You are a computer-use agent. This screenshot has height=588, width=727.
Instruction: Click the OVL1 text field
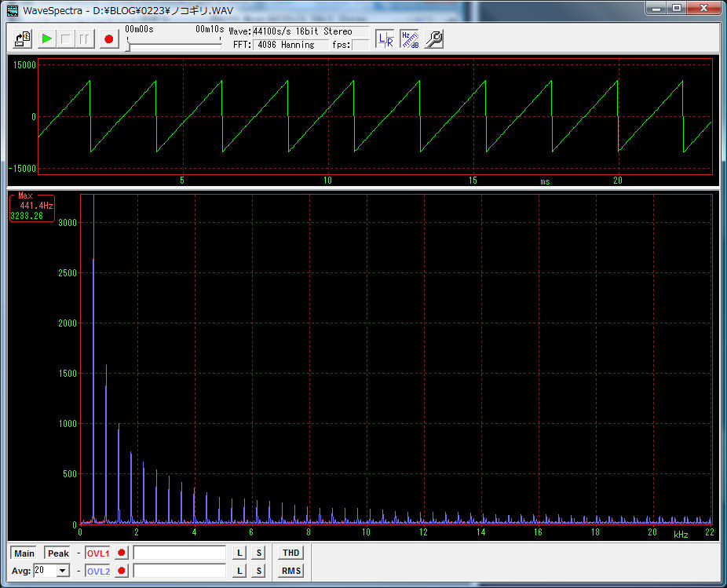coord(180,553)
